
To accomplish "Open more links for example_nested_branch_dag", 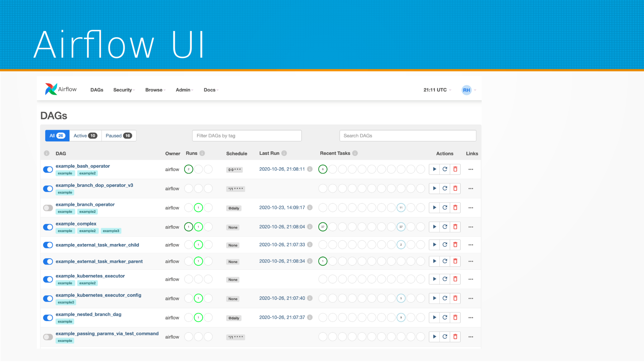I will pos(471,318).
